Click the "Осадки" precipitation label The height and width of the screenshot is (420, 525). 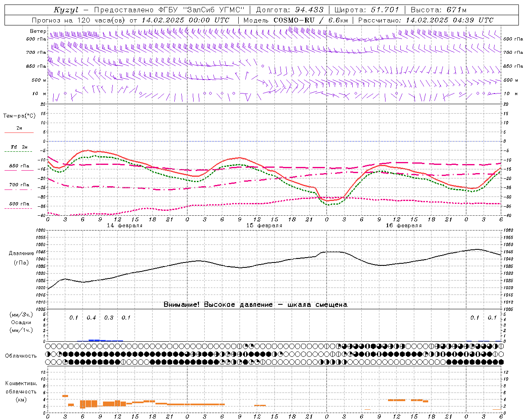21,322
